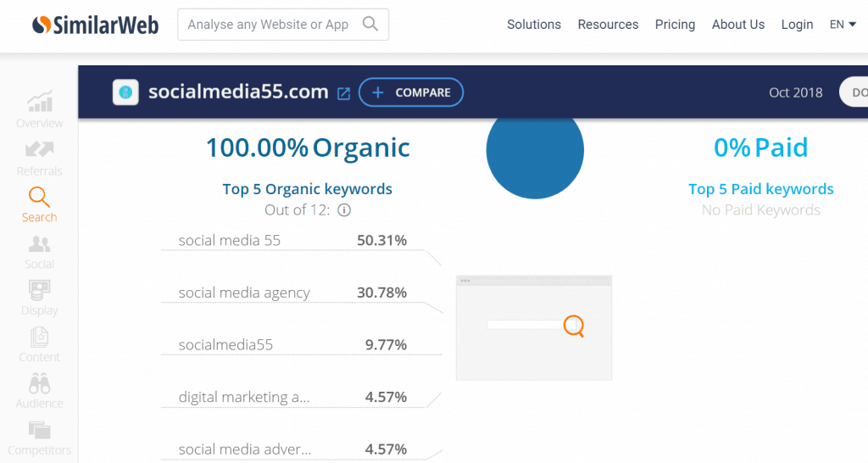The height and width of the screenshot is (463, 868).
Task: Open the SimilarWeb logo homepage
Action: tap(95, 25)
